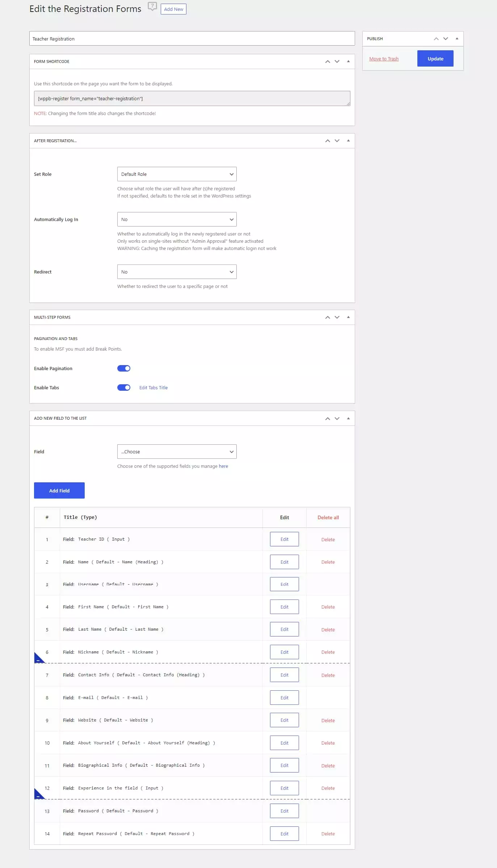Edit the Teacher ID field row
The height and width of the screenshot is (868, 497).
click(x=284, y=539)
